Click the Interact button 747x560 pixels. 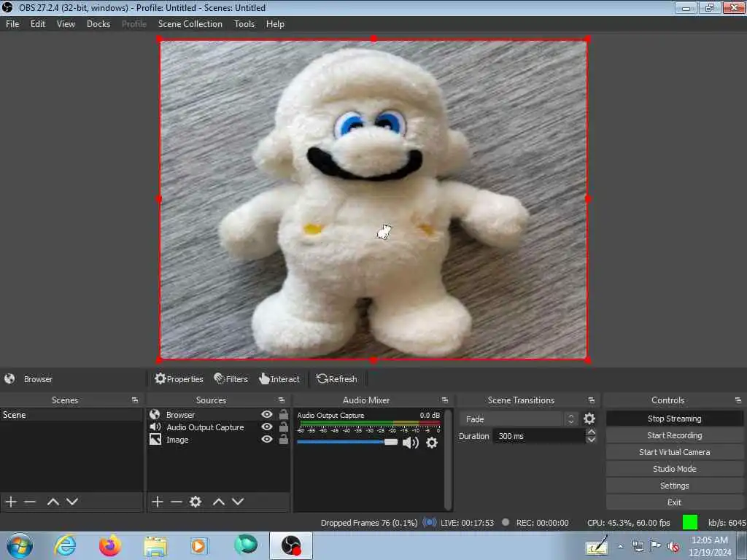[x=279, y=379]
